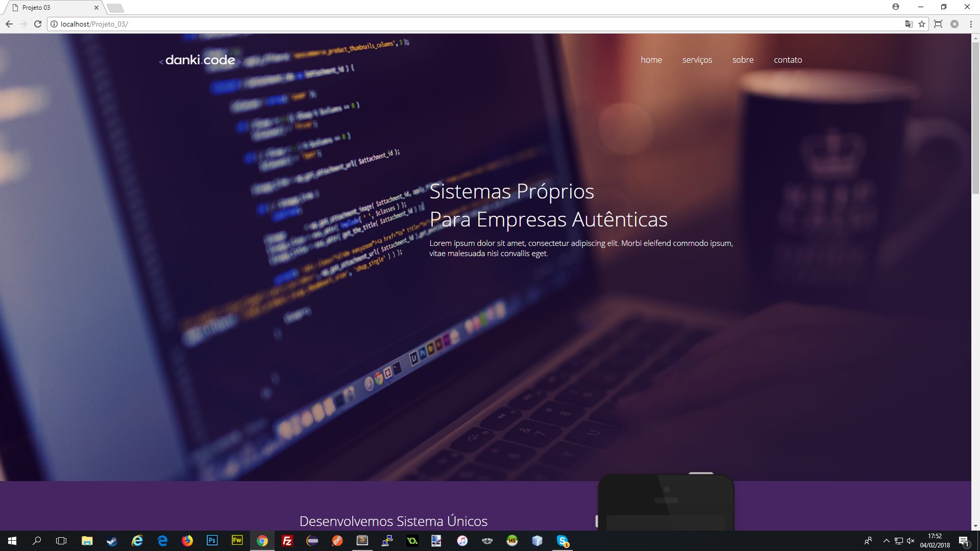This screenshot has height=551, width=980.
Task: Click the screenshot capture extension icon
Action: coord(938,24)
